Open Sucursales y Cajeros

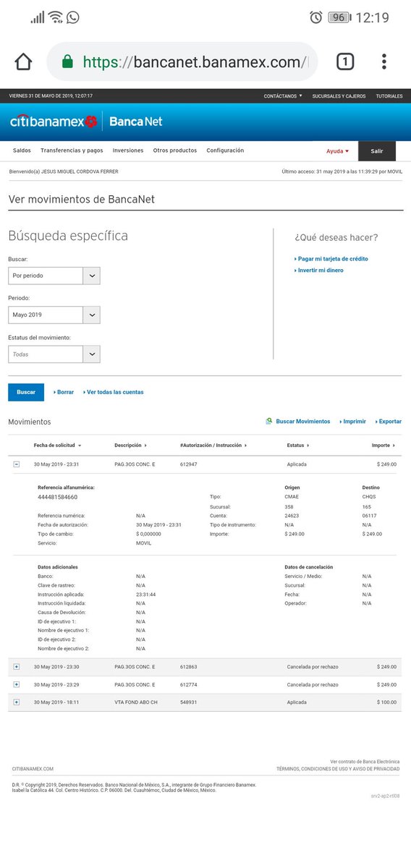coord(339,96)
